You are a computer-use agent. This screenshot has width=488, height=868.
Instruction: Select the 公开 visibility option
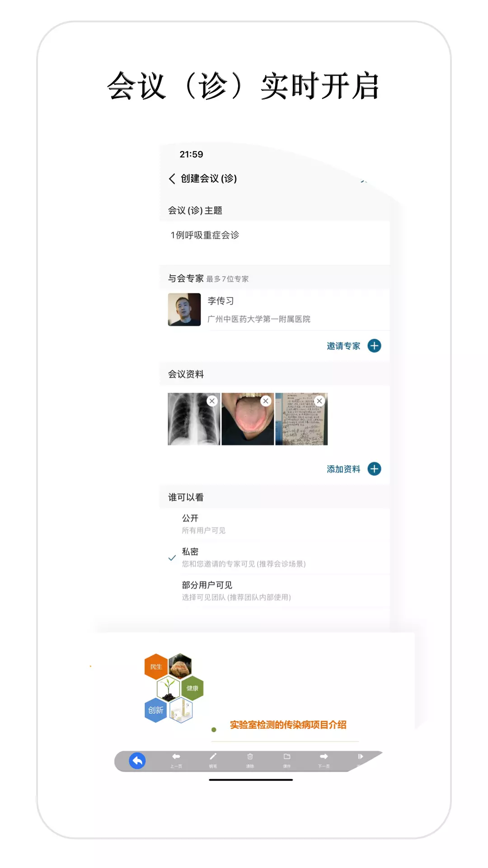(275, 524)
